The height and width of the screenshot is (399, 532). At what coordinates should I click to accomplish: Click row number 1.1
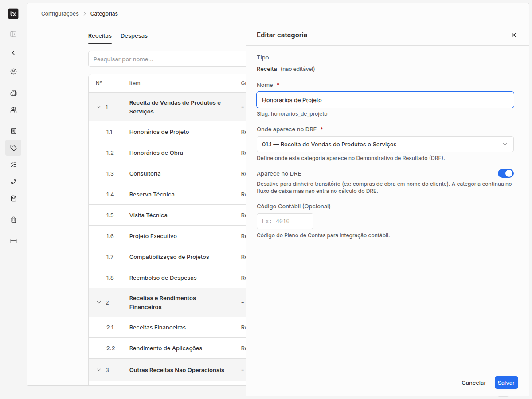tap(110, 132)
